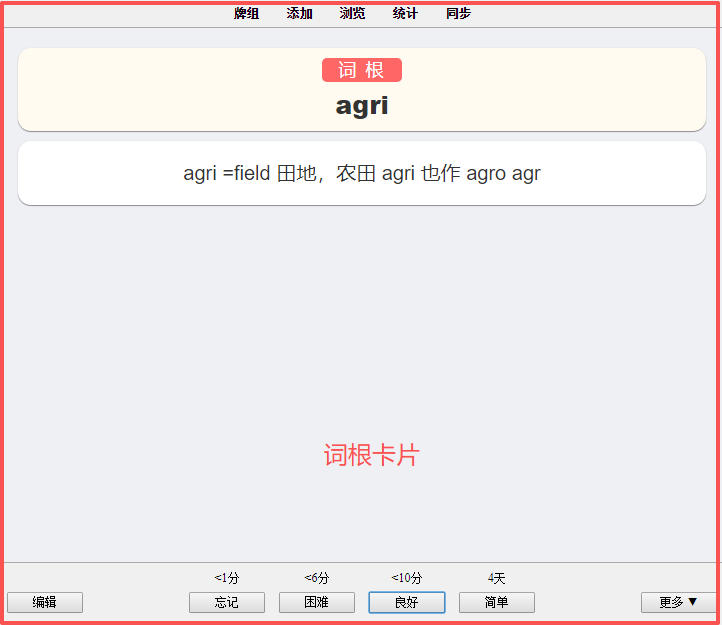The image size is (722, 625).
Task: Rate card as 忘记 (Again)
Action: [x=227, y=602]
